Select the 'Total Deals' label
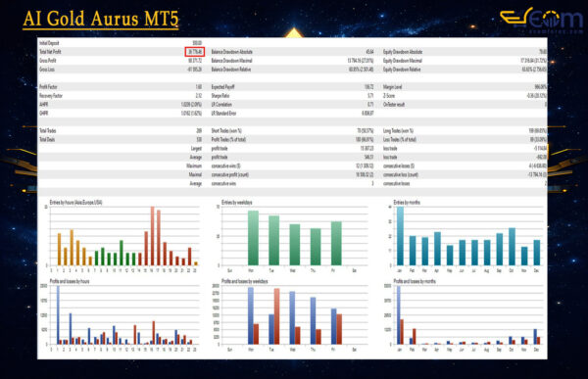This screenshot has width=588, height=379. 47,139
